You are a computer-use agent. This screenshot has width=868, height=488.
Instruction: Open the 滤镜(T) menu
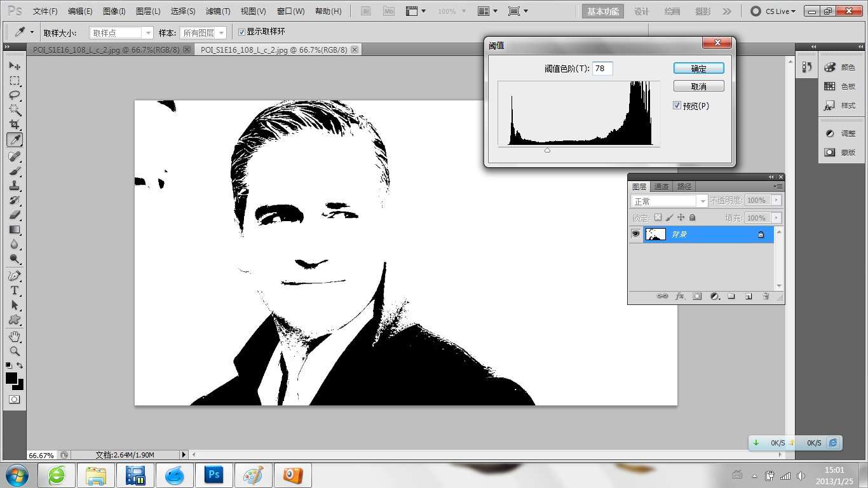(218, 11)
